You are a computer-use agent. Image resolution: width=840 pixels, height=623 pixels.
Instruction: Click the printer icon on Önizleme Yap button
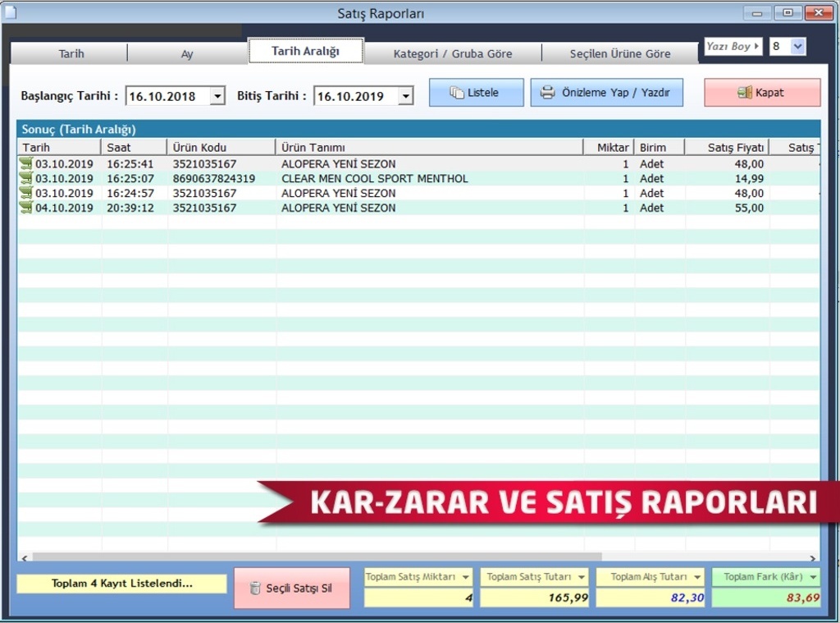547,92
